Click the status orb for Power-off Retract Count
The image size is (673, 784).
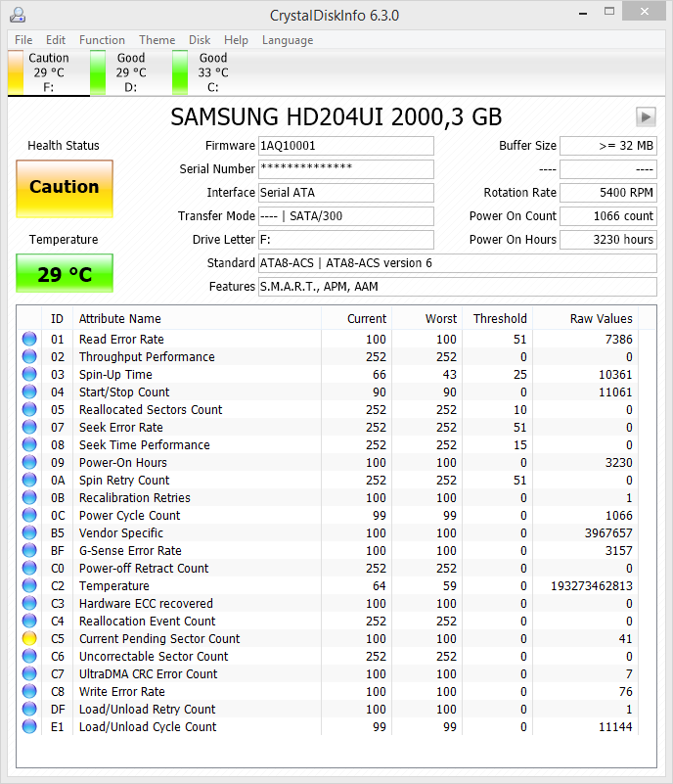pos(29,568)
